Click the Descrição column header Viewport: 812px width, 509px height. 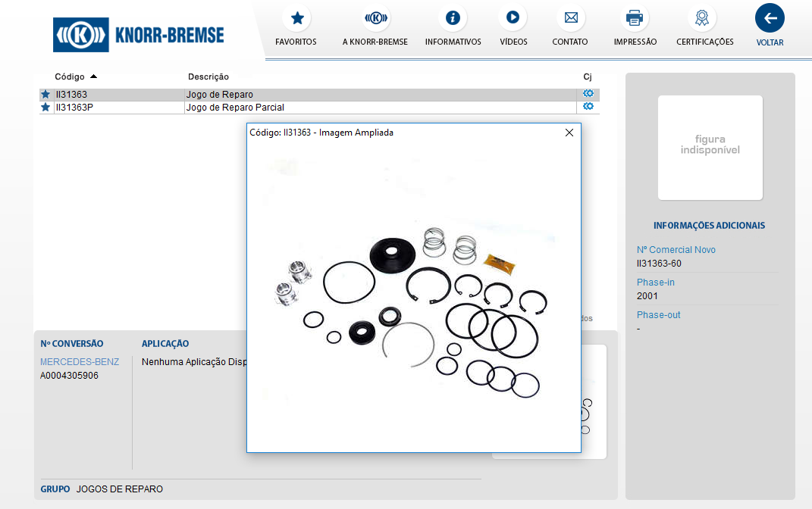(208, 77)
